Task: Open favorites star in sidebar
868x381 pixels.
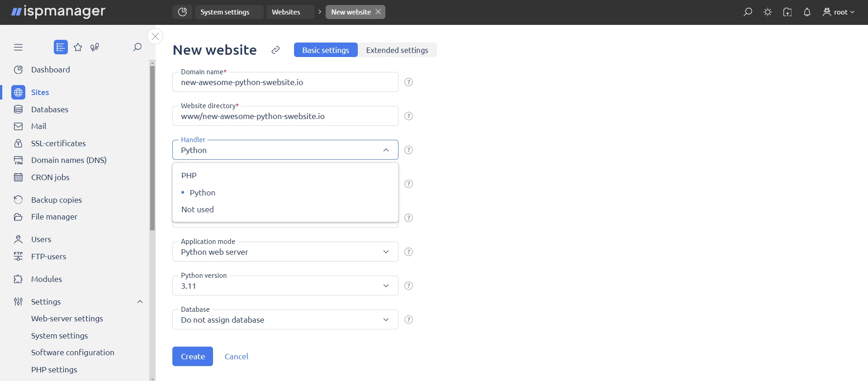Action: 78,47
